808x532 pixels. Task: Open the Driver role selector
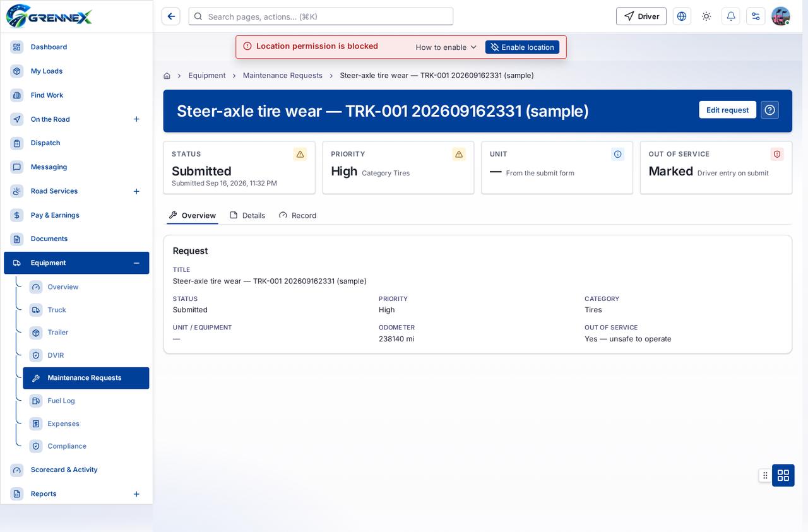coord(641,16)
